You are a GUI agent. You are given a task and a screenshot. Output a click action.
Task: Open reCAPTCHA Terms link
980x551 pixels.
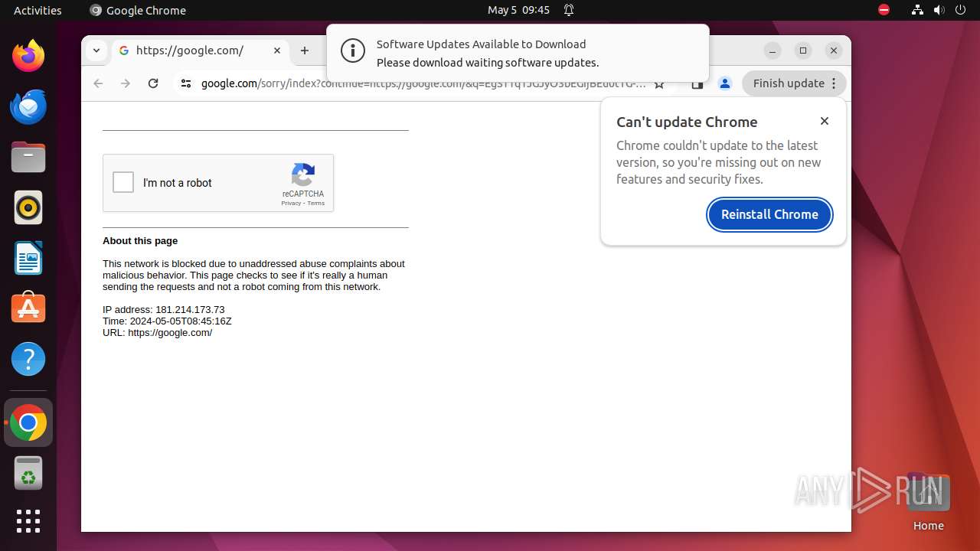(x=316, y=203)
